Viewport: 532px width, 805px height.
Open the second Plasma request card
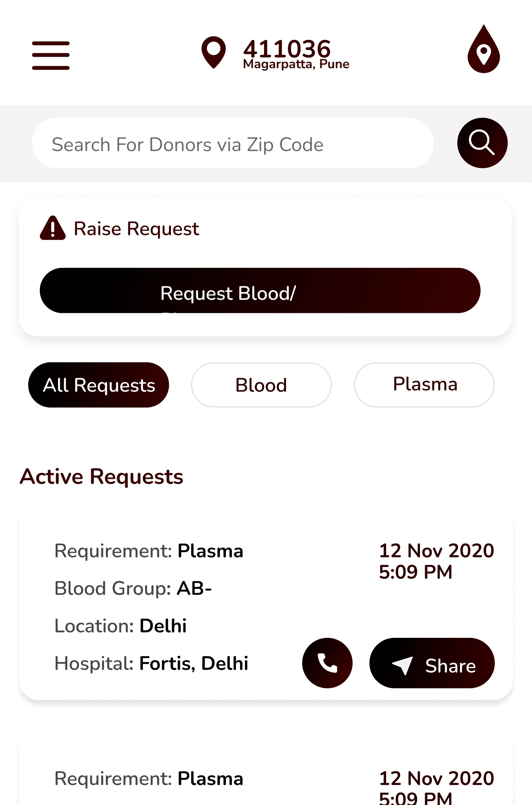click(266, 775)
